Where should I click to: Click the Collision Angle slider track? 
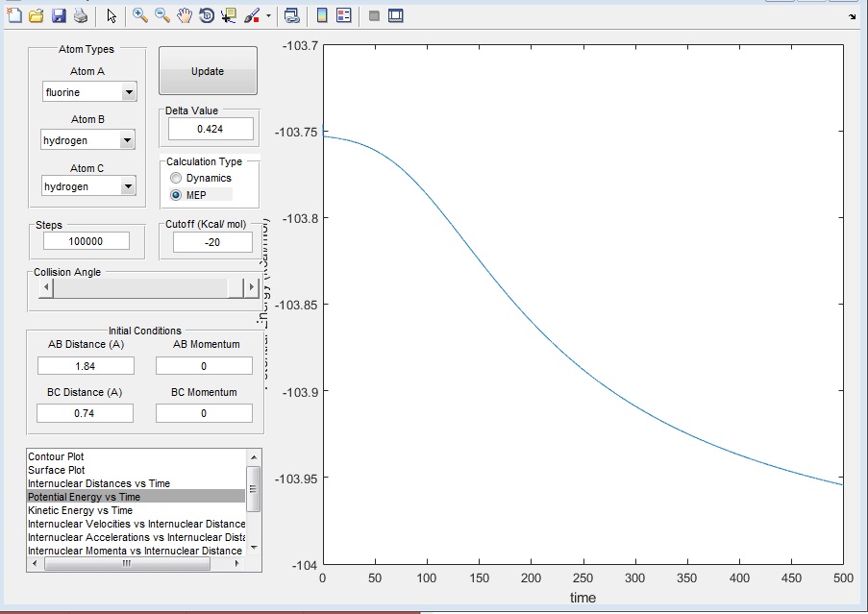pos(139,287)
